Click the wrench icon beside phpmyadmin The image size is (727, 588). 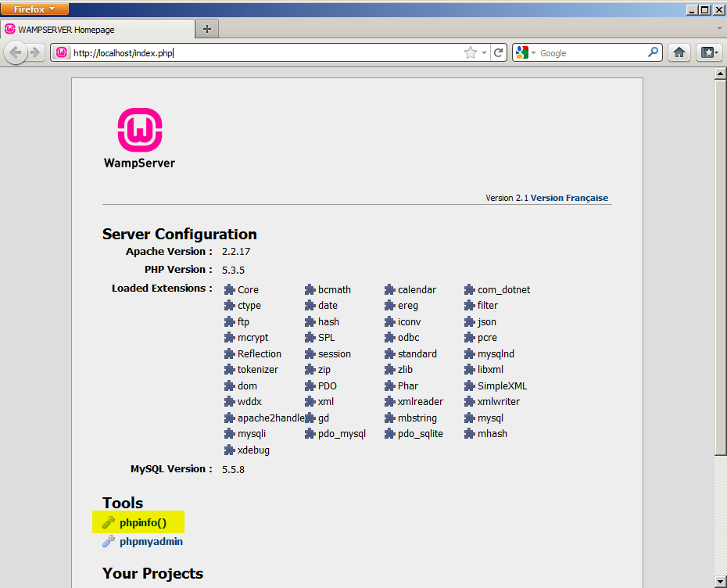click(109, 541)
